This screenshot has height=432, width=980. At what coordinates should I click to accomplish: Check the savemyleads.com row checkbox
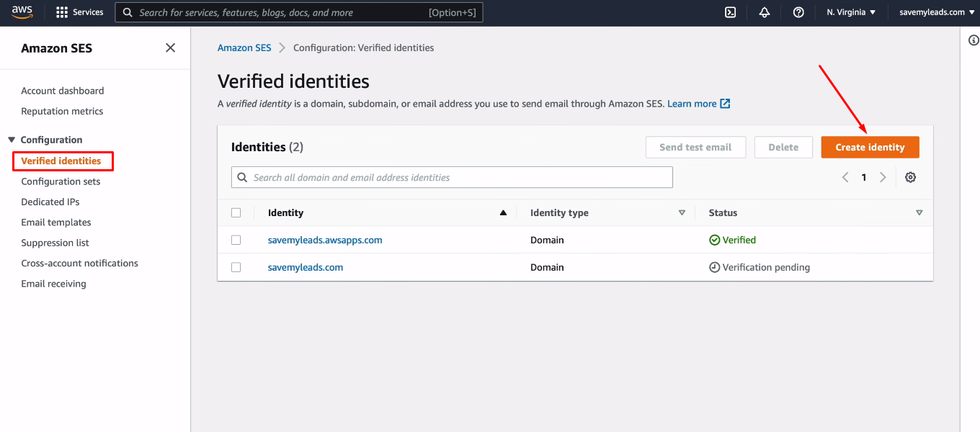tap(236, 267)
